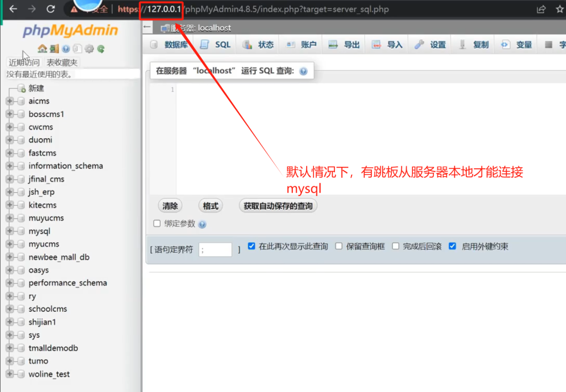566x392 pixels.
Task: Click browser back arrow
Action: tap(13, 9)
